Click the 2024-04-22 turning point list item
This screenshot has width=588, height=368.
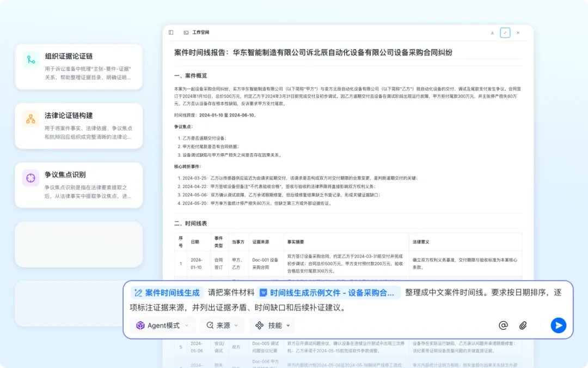277,186
